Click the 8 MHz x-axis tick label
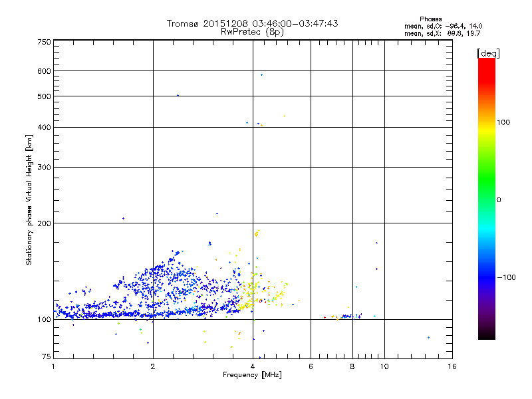The image size is (532, 399). pos(352,366)
